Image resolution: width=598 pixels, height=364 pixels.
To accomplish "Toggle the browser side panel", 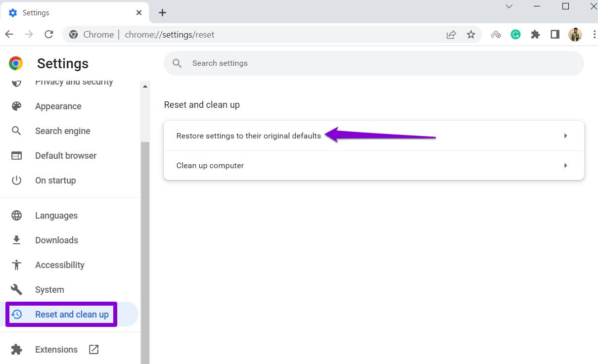I will 555,34.
